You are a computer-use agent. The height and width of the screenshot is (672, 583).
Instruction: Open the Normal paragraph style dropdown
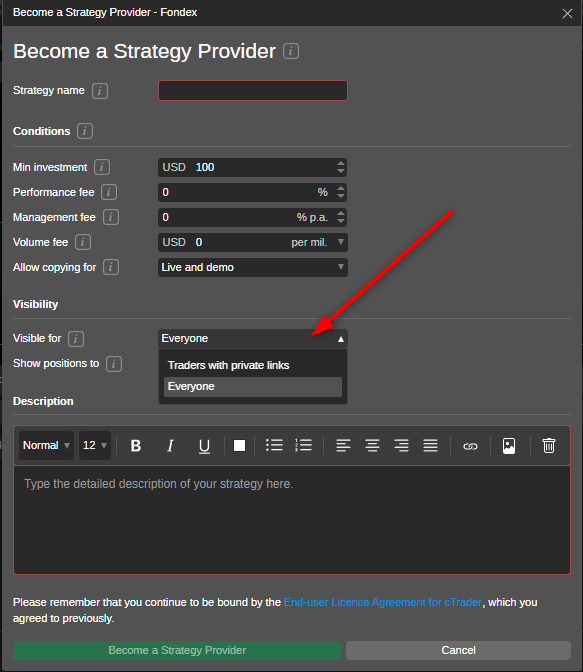click(46, 445)
